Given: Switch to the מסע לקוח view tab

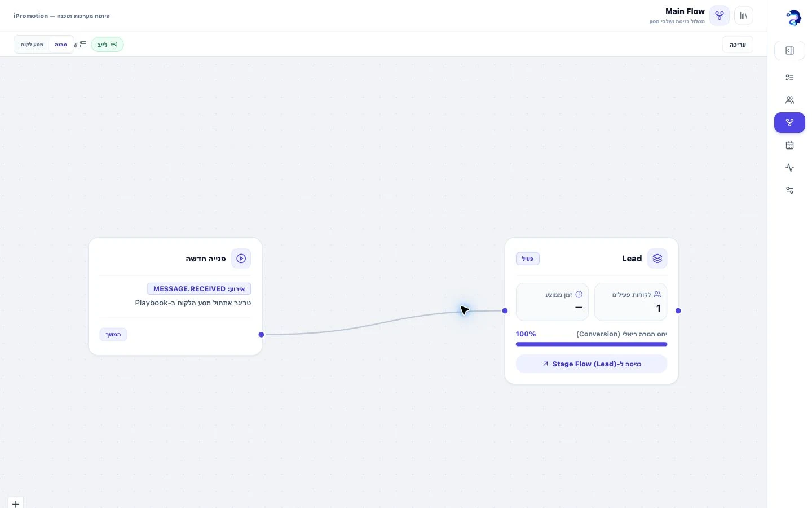Looking at the screenshot, I should (32, 45).
